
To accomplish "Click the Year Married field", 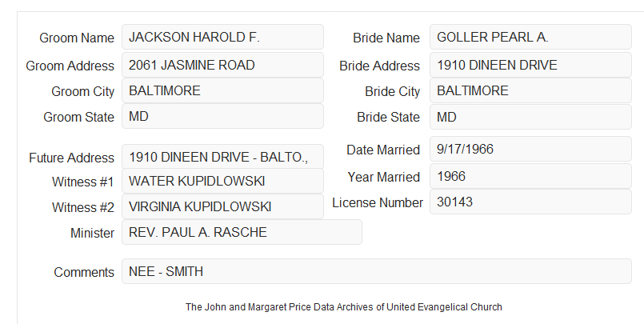I will [530, 176].
